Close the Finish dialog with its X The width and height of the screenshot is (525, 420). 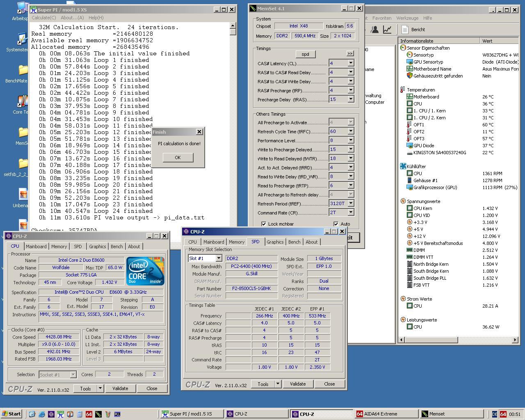coord(199,132)
